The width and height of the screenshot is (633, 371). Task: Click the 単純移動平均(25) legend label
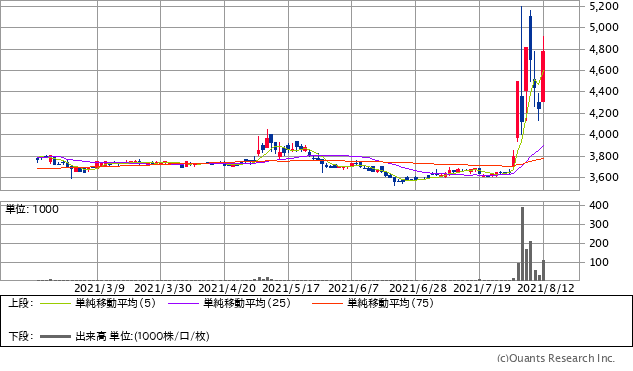(x=247, y=303)
